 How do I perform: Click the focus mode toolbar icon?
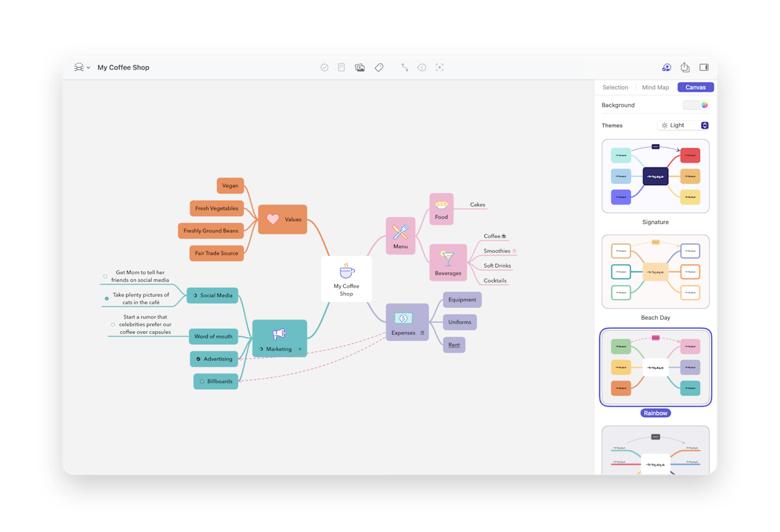click(x=439, y=68)
